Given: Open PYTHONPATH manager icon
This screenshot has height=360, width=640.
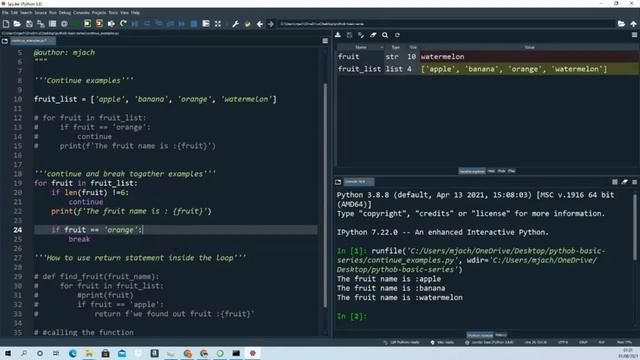Looking at the screenshot, I should tap(247, 24).
